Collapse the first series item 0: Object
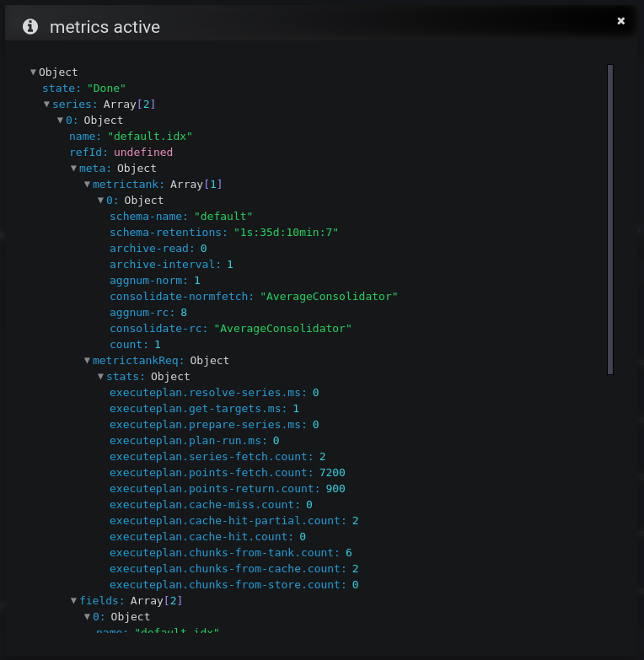 [x=61, y=121]
